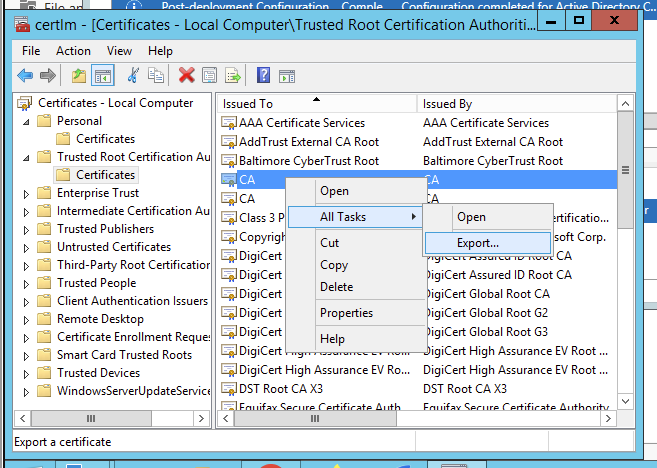Image resolution: width=657 pixels, height=468 pixels.
Task: Expand the Trusted Publishers node
Action: pos(26,230)
